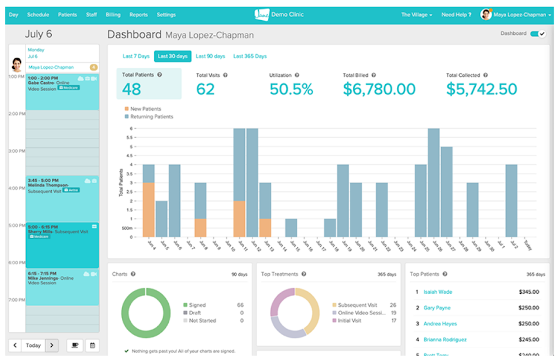Viewport: 560px width, 364px height.
Task: Open Maya Lopez-Chapman's schedule link
Action: 51,67
